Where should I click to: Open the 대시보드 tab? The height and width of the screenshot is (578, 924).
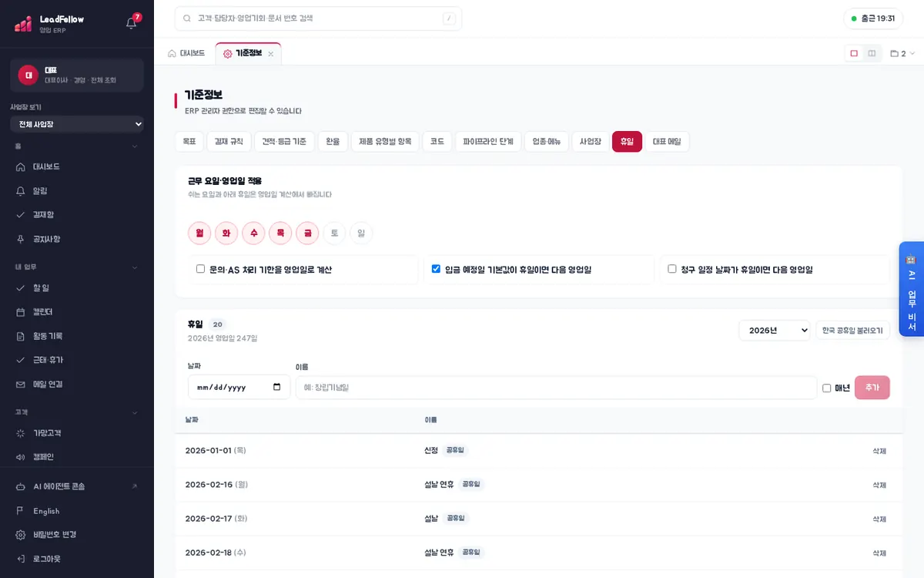coord(186,53)
